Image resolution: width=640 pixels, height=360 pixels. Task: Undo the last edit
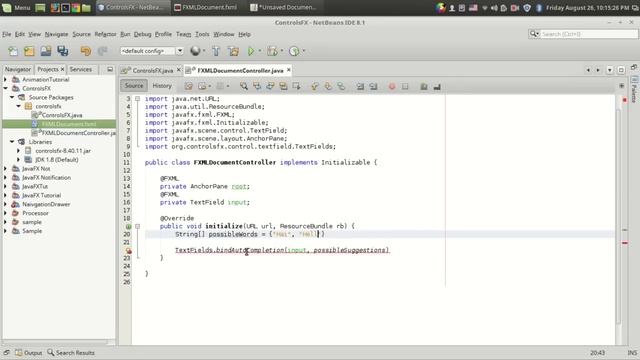(x=86, y=51)
